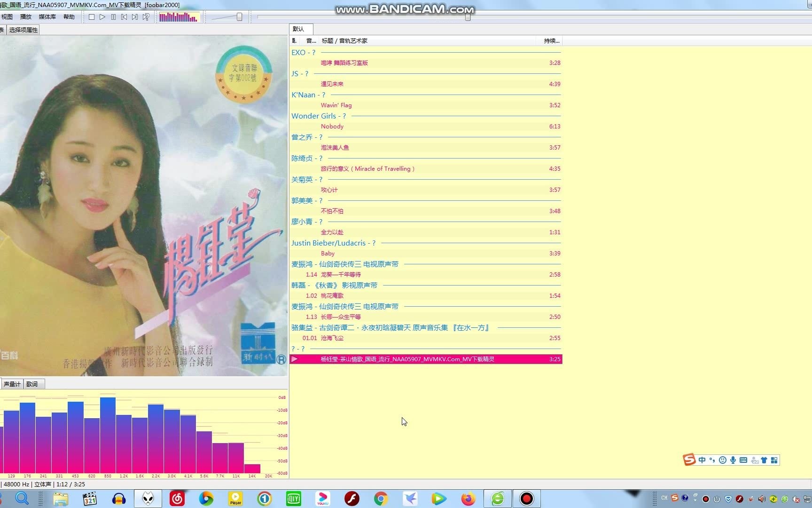Click the Pause button in toolbar

[x=113, y=17]
